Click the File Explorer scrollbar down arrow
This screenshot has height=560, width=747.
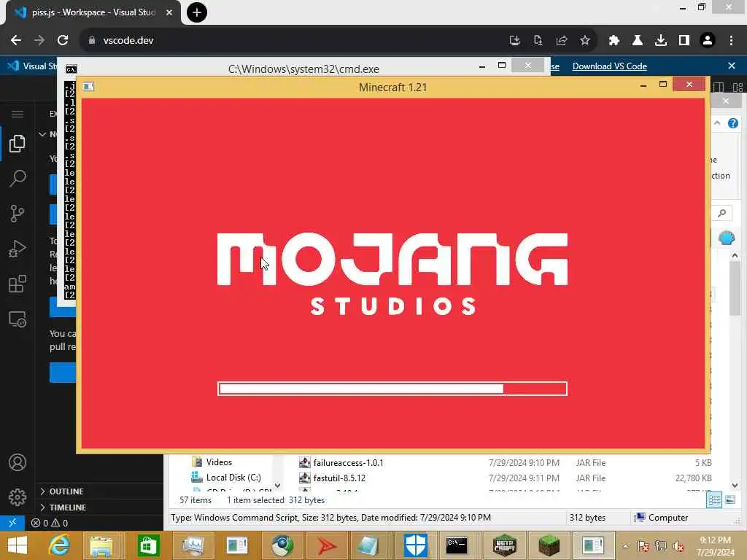tap(735, 485)
